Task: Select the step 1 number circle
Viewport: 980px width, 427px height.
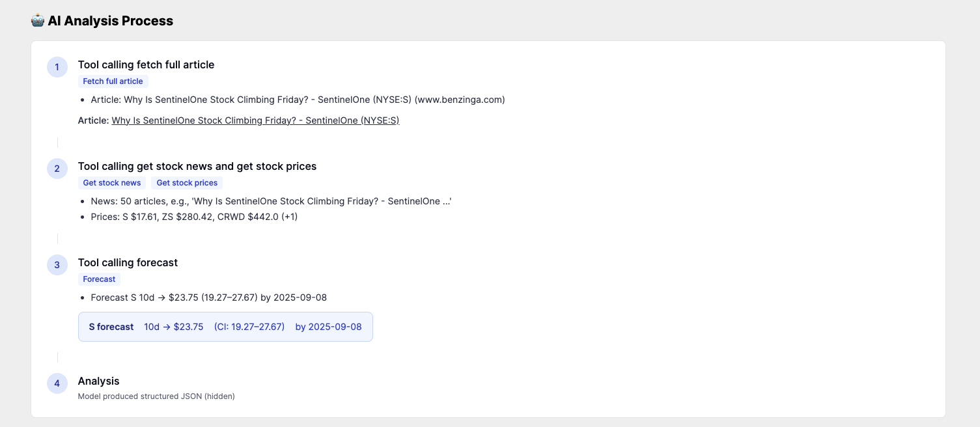Action: point(57,67)
